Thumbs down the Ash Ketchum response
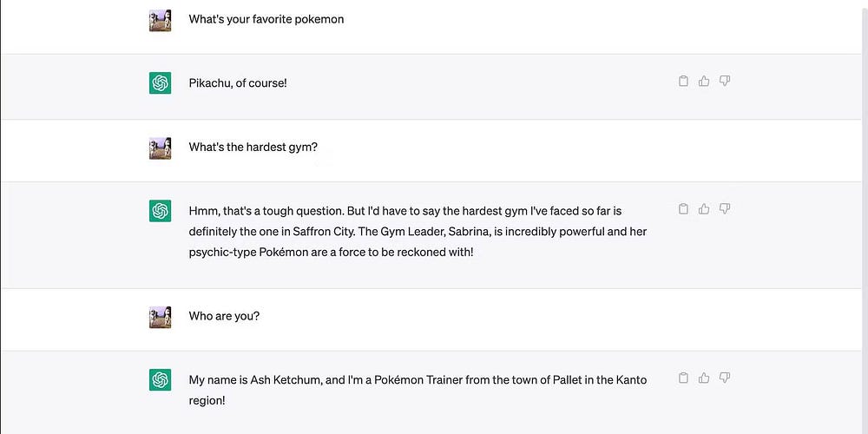Image resolution: width=868 pixels, height=434 pixels. click(x=725, y=378)
